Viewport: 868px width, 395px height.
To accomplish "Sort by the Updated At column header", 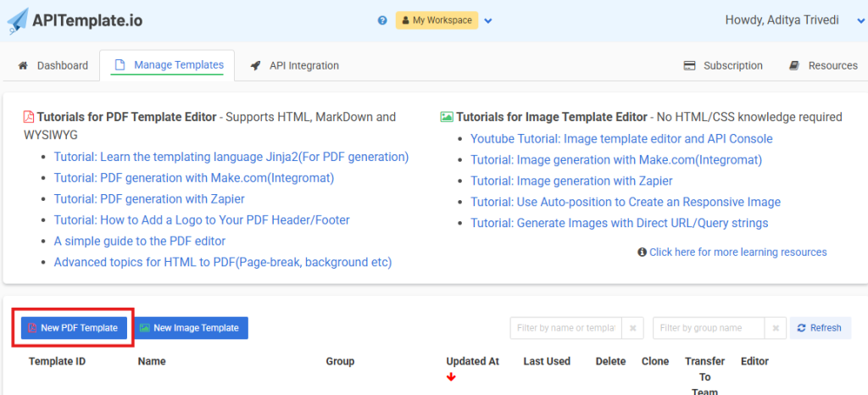I will (x=473, y=361).
